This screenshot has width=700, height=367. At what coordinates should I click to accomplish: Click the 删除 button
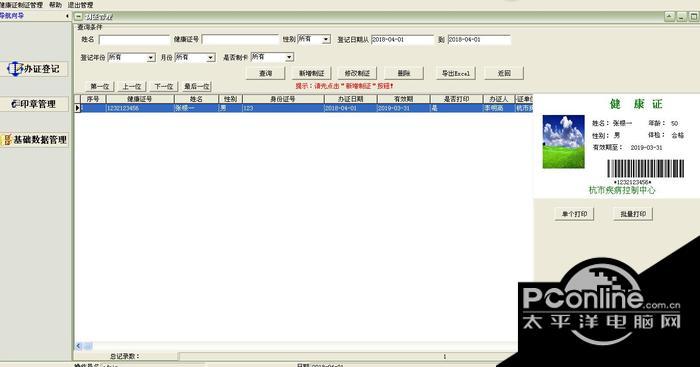[x=404, y=73]
